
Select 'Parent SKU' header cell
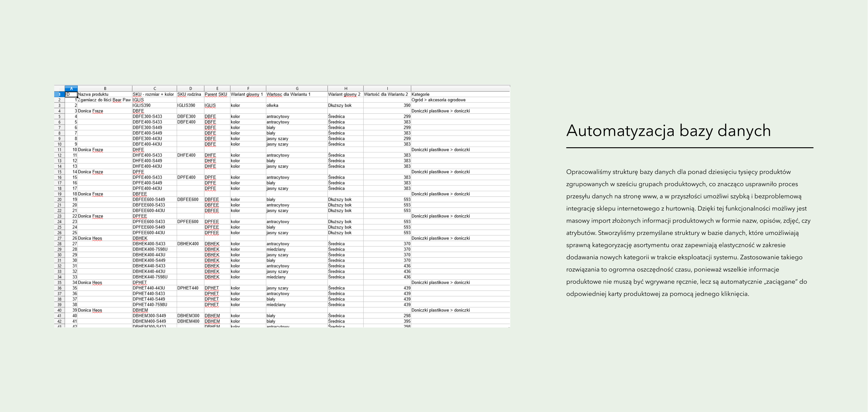pos(216,94)
